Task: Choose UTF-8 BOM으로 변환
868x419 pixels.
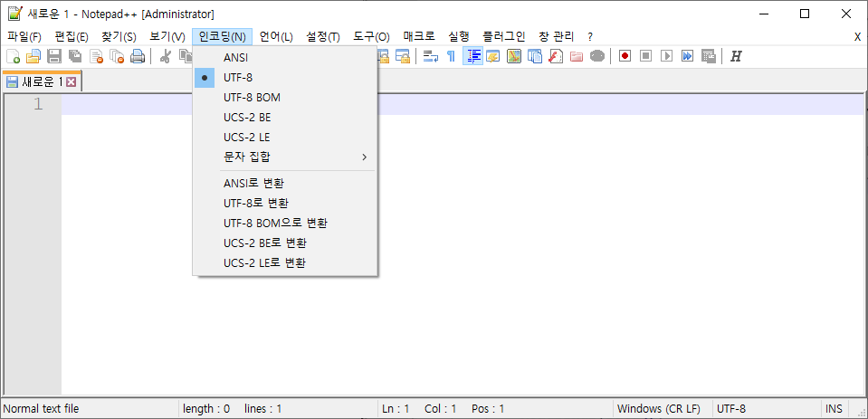Action: [285, 223]
